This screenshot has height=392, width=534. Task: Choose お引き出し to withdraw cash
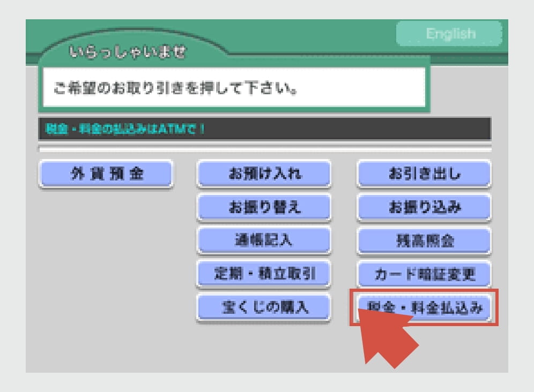424,174
